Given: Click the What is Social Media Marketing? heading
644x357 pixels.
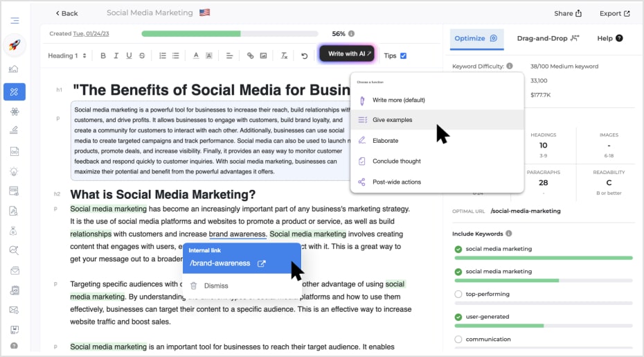Looking at the screenshot, I should point(163,194).
